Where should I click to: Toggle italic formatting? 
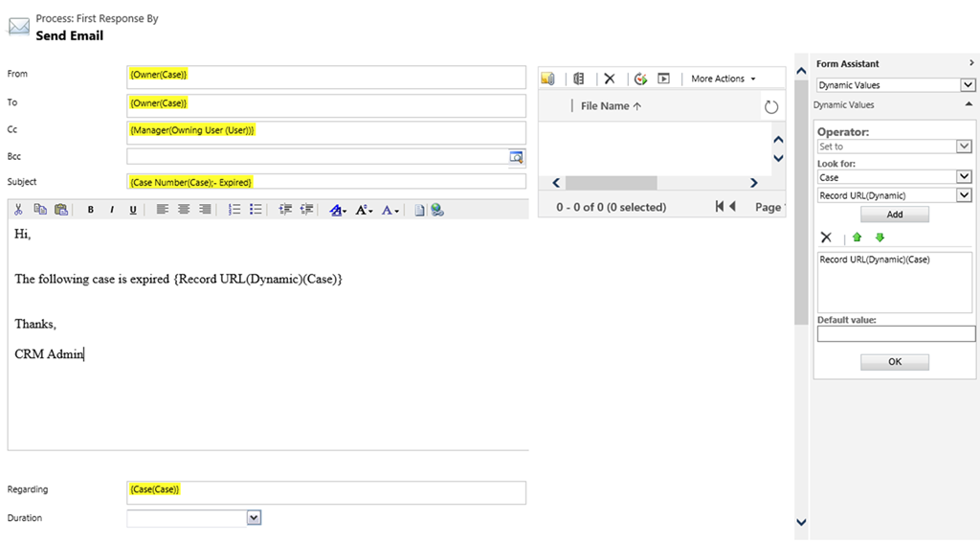[x=112, y=210]
